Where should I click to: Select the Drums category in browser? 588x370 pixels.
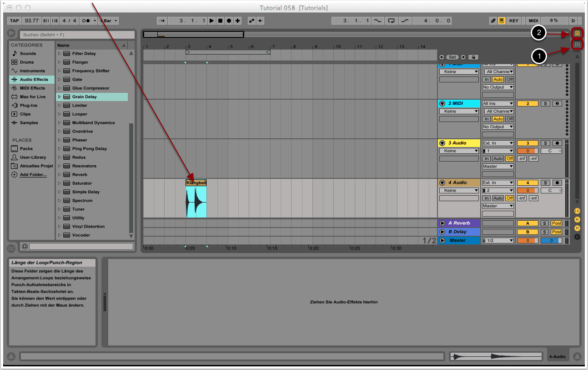[x=27, y=62]
